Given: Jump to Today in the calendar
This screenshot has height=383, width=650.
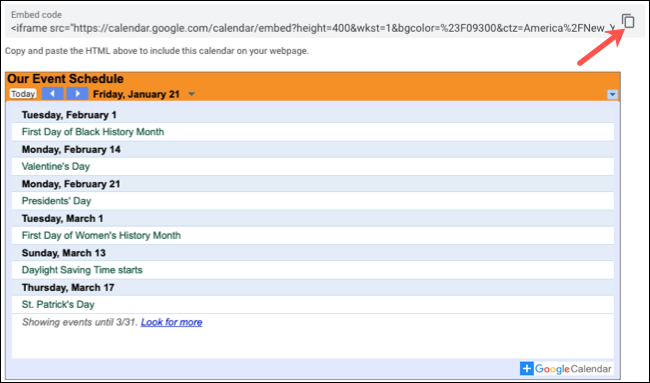Looking at the screenshot, I should pyautogui.click(x=23, y=94).
